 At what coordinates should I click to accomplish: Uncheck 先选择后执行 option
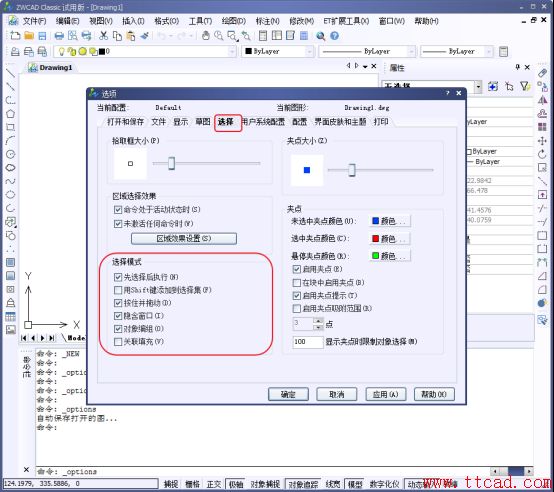(x=118, y=277)
